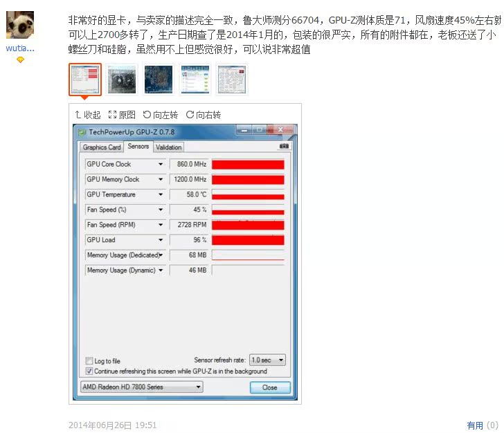The height and width of the screenshot is (433, 504).
Task: Switch to the Sensors tab
Action: coord(138,146)
